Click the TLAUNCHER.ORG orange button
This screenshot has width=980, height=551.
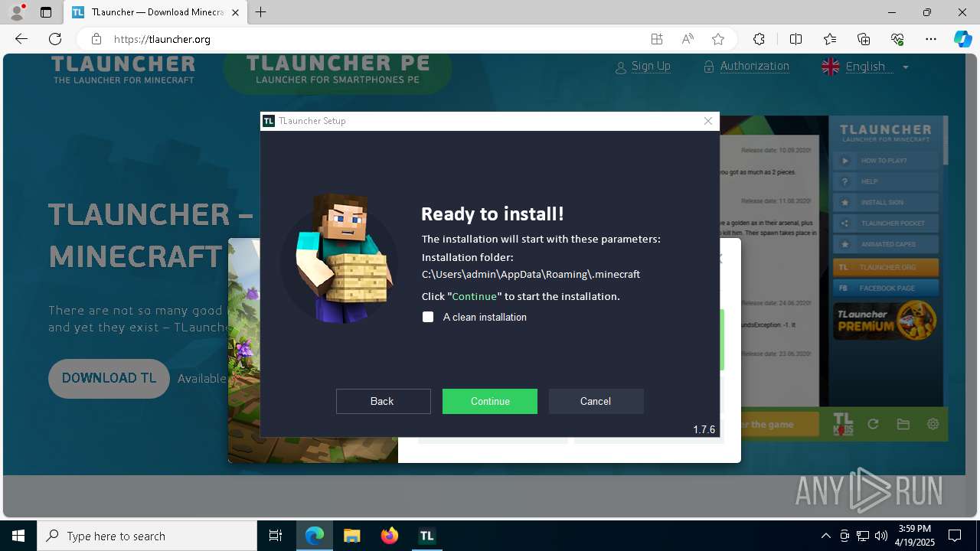click(885, 268)
